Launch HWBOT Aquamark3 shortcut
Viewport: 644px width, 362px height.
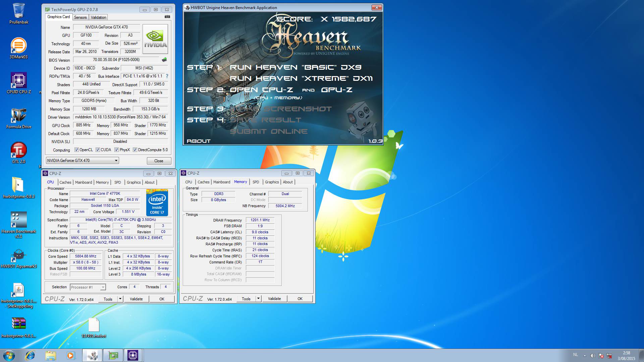click(x=18, y=258)
